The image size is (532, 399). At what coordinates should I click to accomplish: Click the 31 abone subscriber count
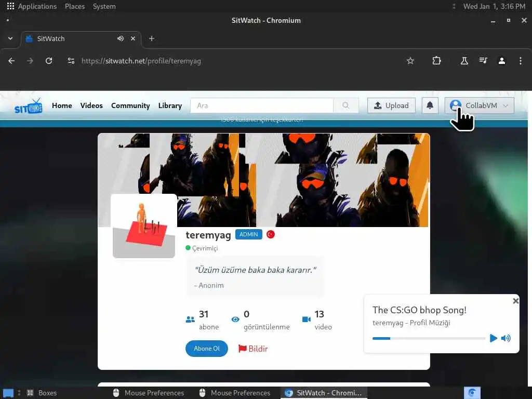209,320
